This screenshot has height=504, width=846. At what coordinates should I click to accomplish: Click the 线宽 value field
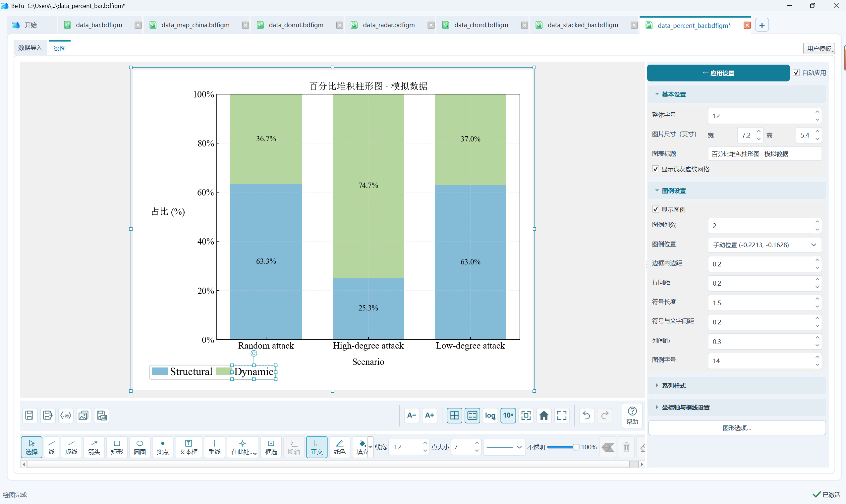[409, 447]
